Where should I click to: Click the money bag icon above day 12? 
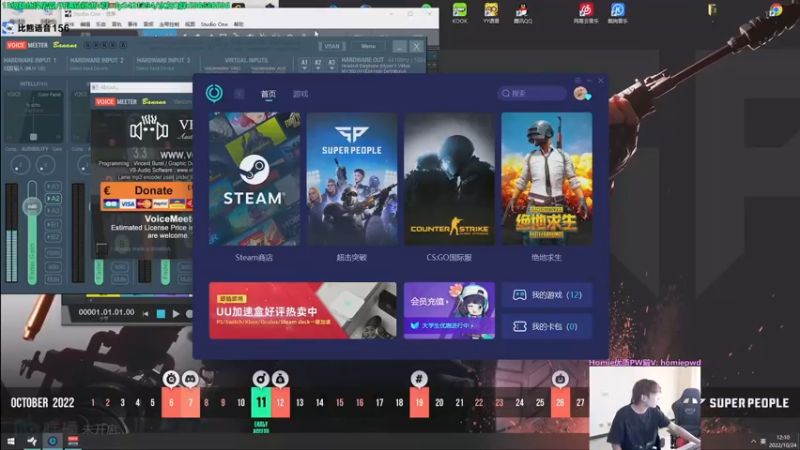(x=280, y=379)
